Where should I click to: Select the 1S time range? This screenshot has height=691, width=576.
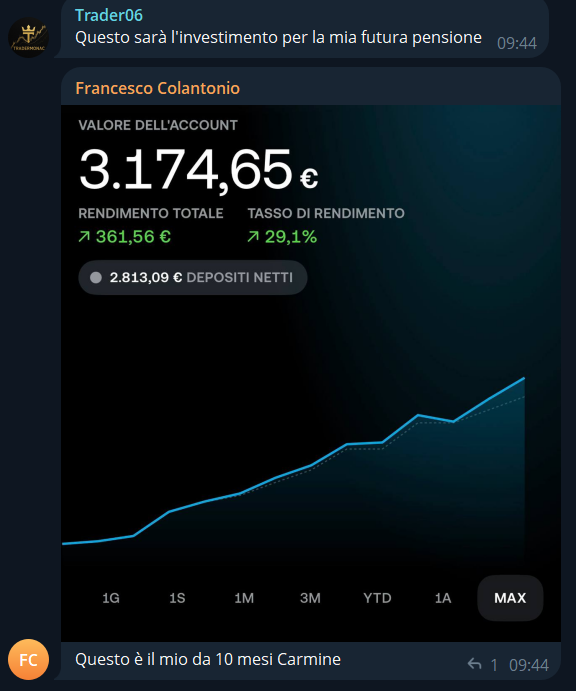click(177, 598)
